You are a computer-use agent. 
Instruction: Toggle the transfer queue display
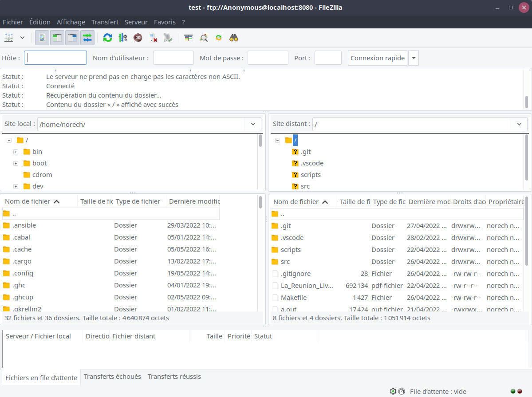click(x=87, y=38)
